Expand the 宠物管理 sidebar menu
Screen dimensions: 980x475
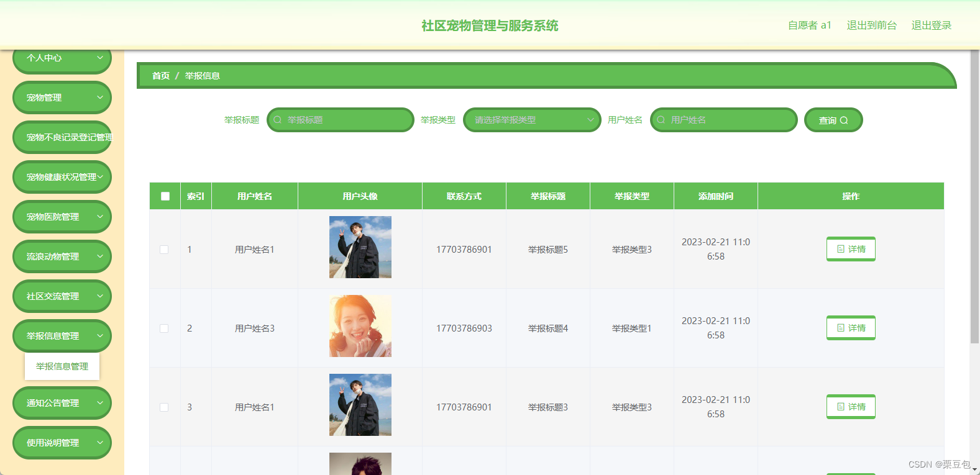click(62, 97)
